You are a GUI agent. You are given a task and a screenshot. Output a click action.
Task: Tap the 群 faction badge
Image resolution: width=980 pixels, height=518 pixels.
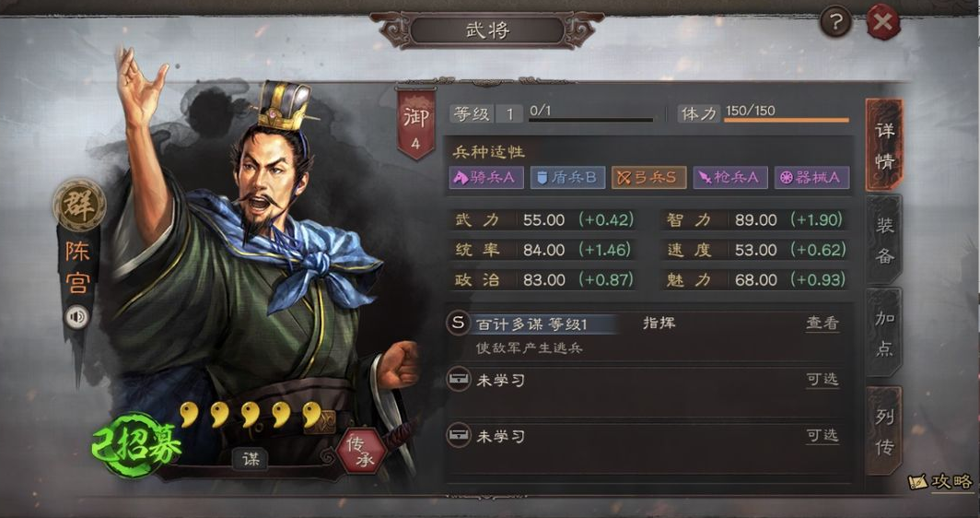click(79, 205)
